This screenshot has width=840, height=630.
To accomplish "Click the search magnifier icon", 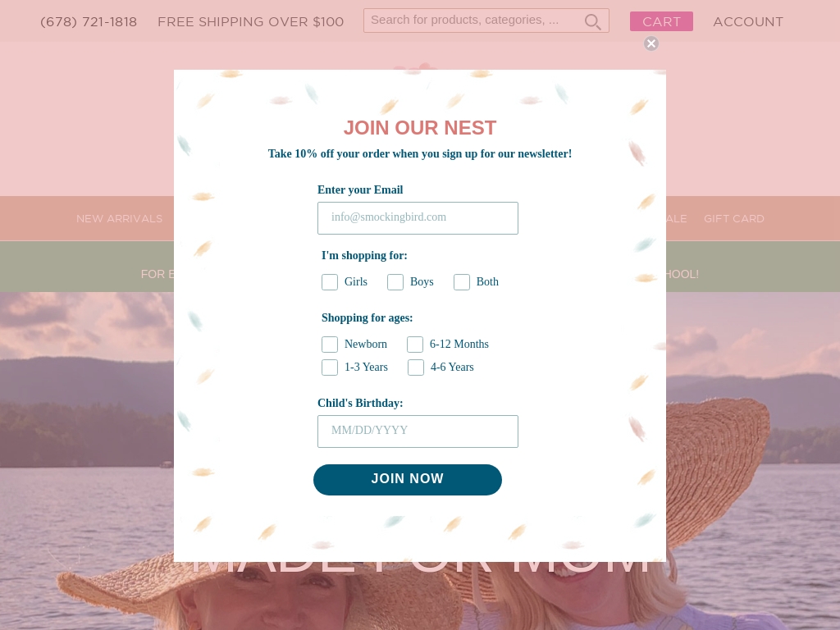I will [x=592, y=21].
